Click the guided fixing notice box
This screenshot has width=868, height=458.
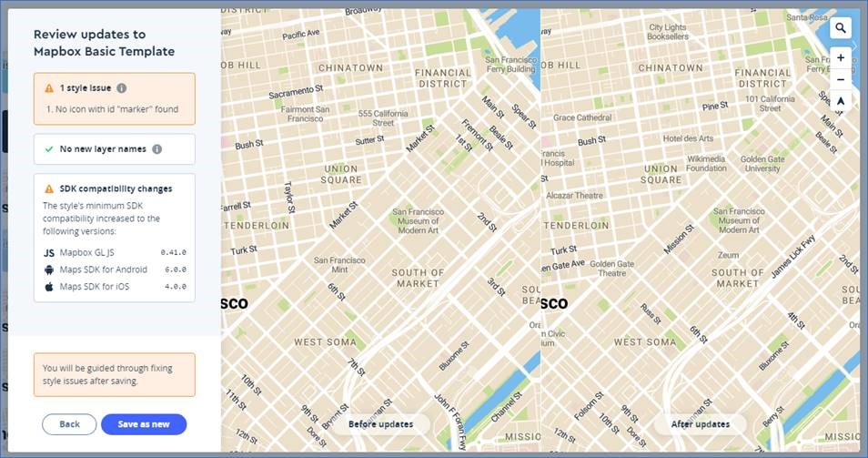[115, 375]
